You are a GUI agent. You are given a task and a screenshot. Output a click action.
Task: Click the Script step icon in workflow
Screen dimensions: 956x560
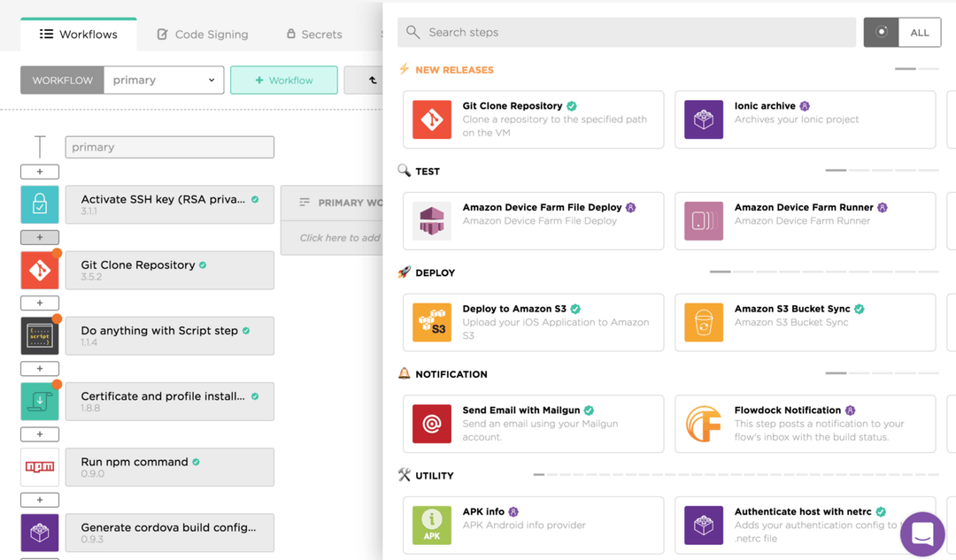40,336
